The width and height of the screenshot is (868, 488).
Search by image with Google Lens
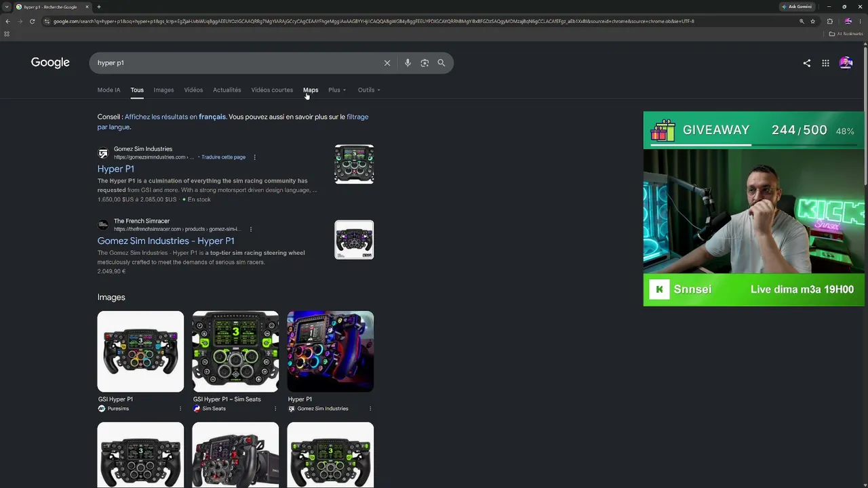[425, 63]
